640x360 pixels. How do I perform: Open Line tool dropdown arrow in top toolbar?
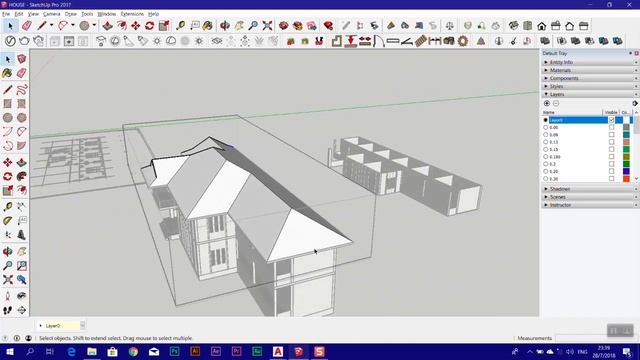click(51, 25)
